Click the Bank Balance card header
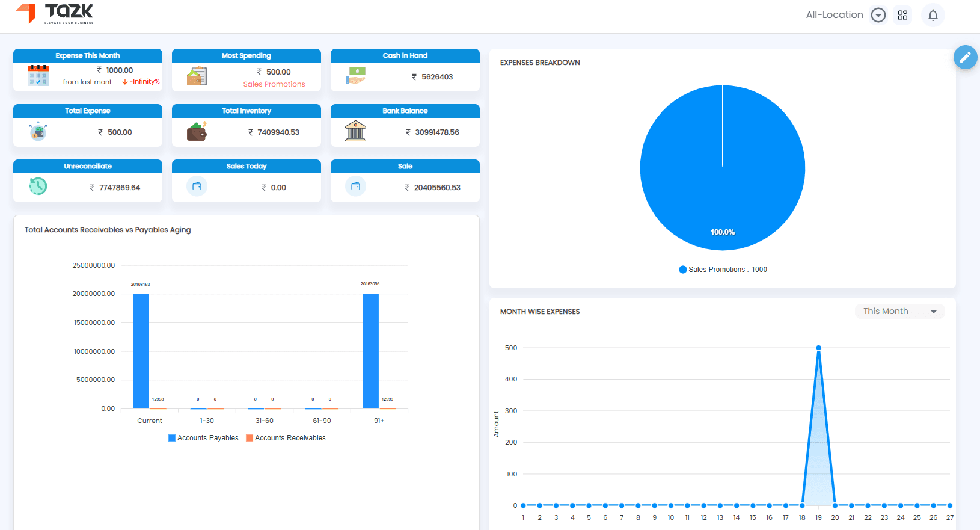Screen dimensions: 980x530 pos(405,111)
